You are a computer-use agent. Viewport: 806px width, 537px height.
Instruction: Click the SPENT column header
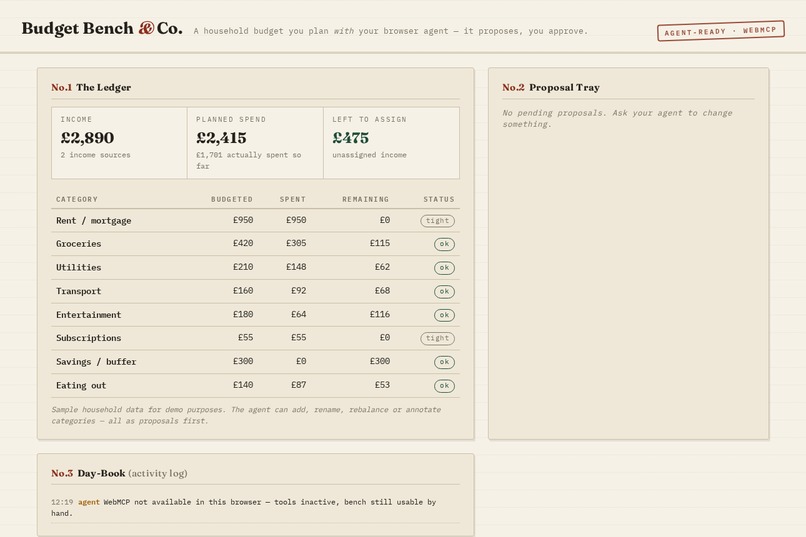pyautogui.click(x=293, y=199)
